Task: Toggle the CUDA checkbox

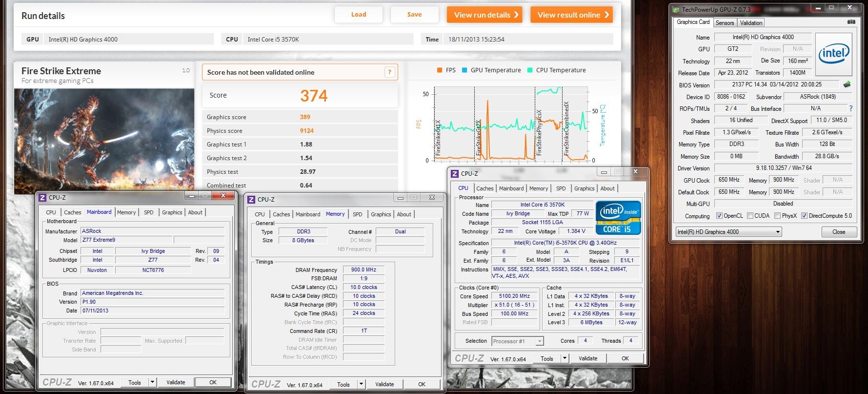Action: click(750, 216)
